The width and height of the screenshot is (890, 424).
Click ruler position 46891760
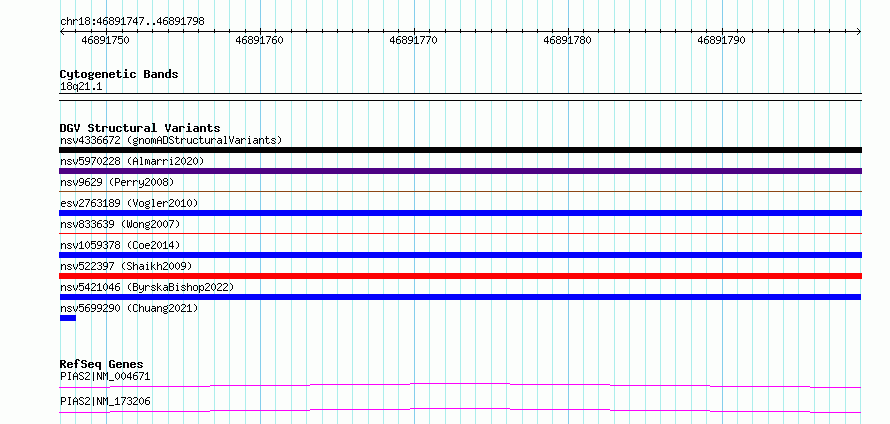pos(259,40)
